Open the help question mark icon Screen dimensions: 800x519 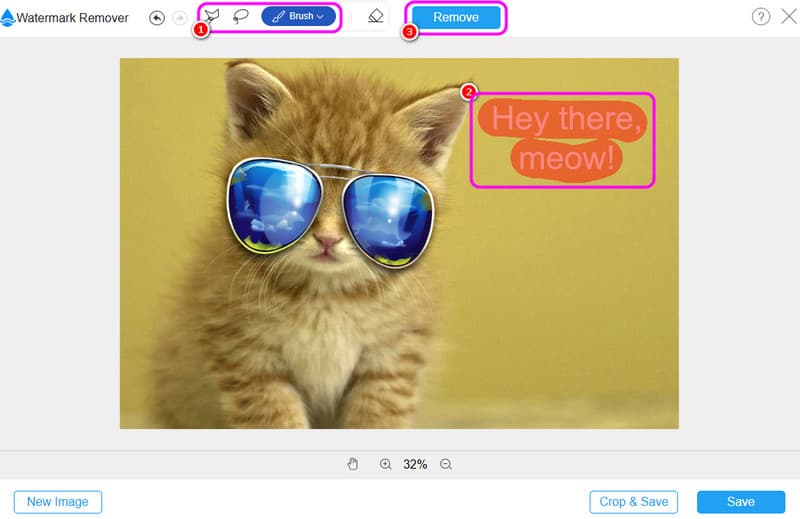760,17
